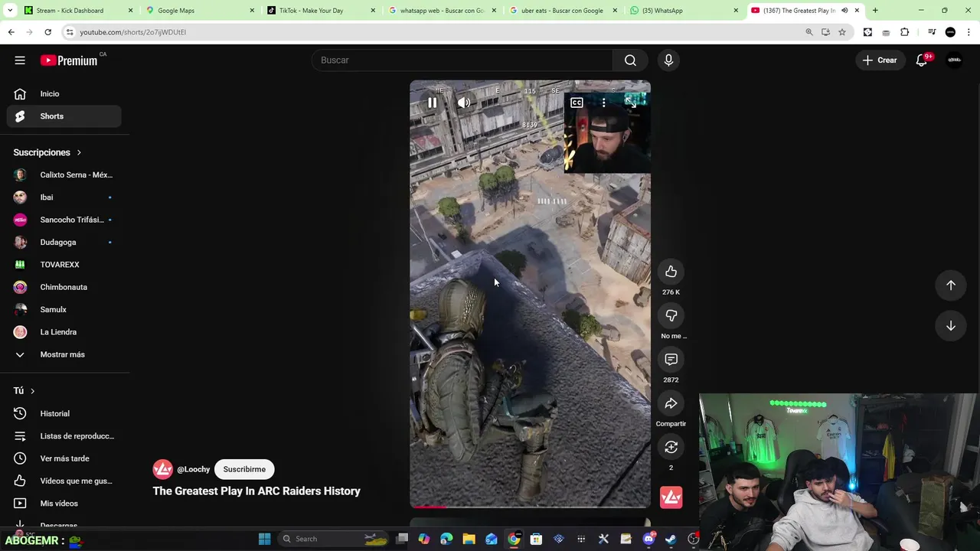
Task: Open the Ibai subscription channel
Action: point(64,197)
